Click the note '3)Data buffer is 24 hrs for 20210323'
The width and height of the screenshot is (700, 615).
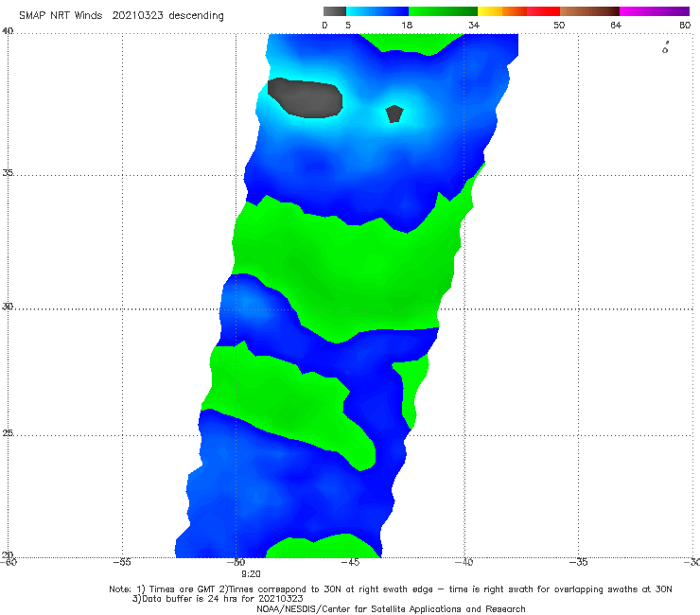tap(218, 599)
